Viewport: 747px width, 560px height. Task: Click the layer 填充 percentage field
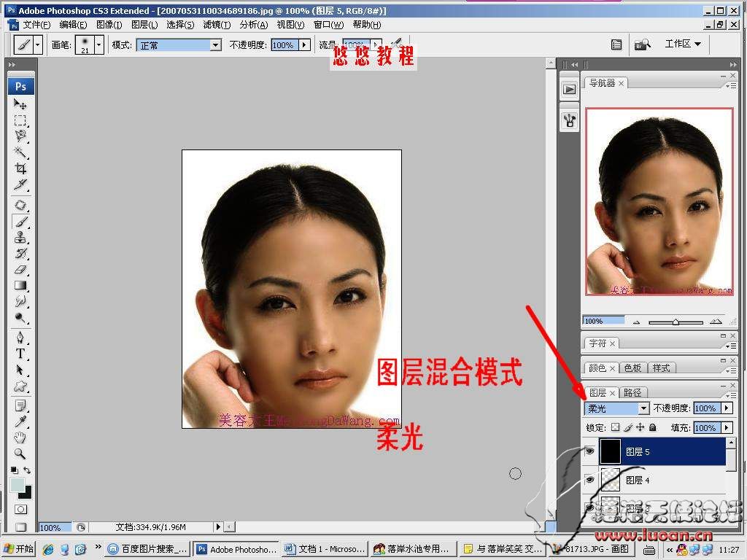click(x=707, y=427)
